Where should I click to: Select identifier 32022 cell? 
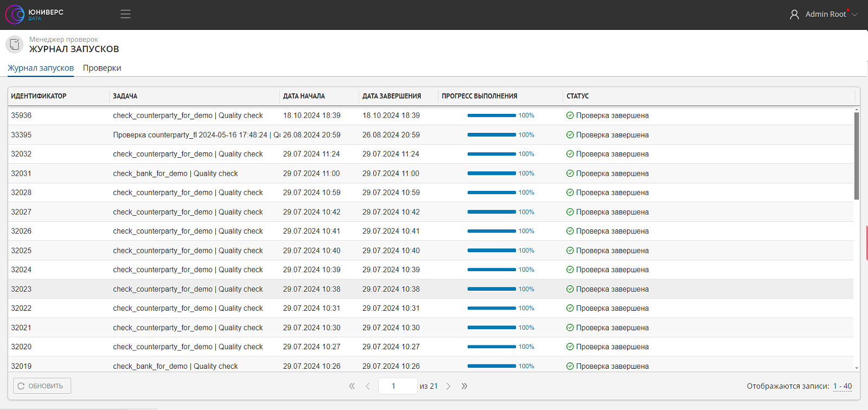59,308
